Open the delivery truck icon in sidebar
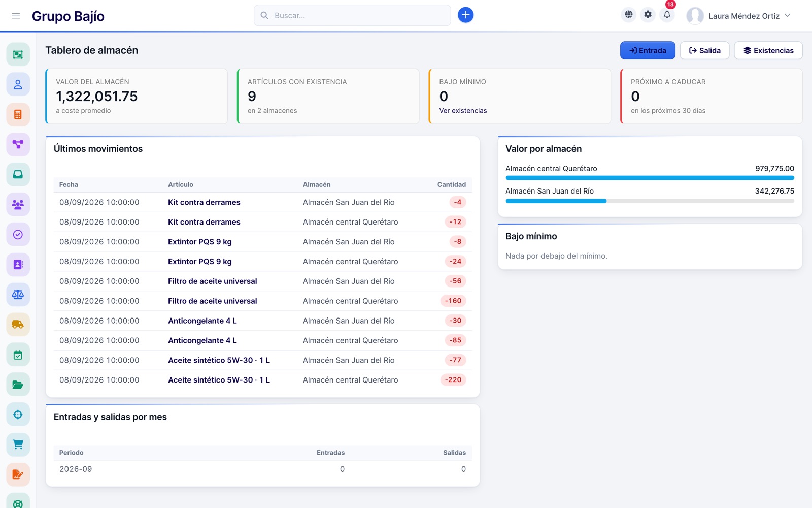This screenshot has width=812, height=508. [18, 324]
